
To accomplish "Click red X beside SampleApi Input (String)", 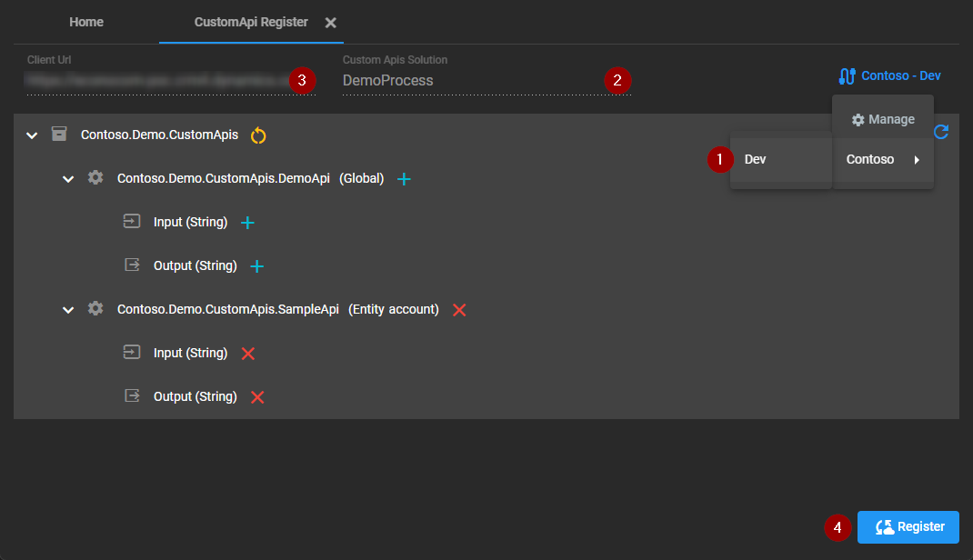I will [x=247, y=354].
